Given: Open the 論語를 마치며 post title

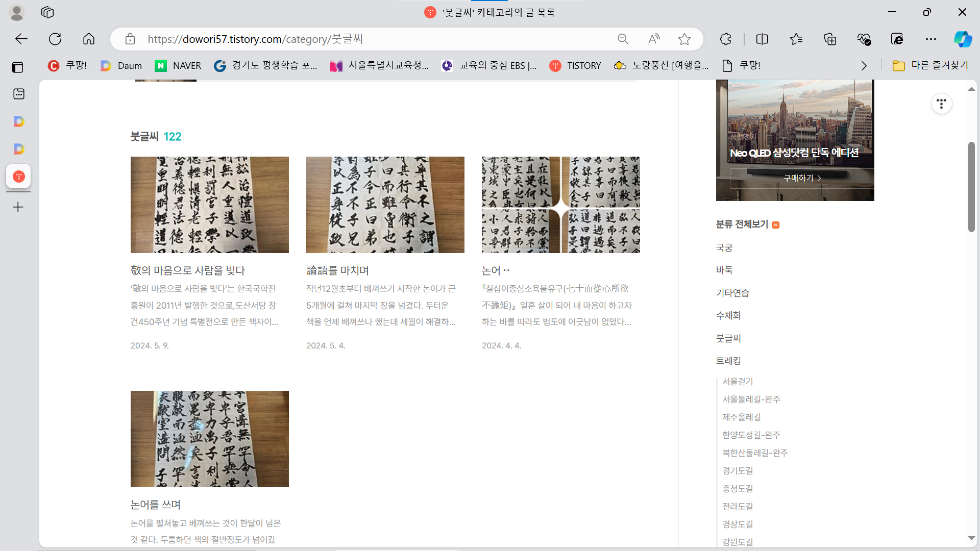Looking at the screenshot, I should click(337, 270).
